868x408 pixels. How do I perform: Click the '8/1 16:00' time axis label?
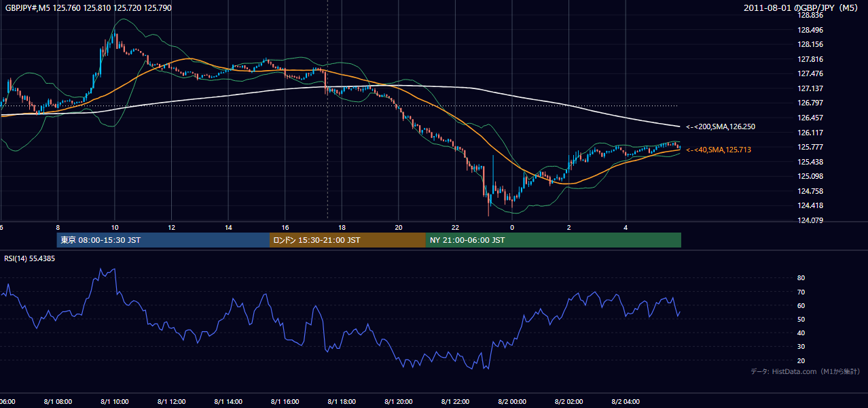(x=285, y=402)
